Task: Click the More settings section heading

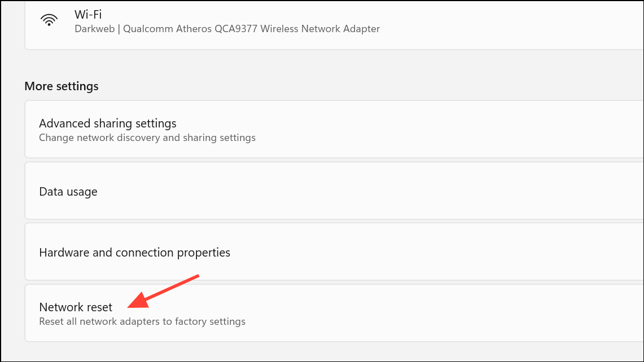Action: (62, 86)
